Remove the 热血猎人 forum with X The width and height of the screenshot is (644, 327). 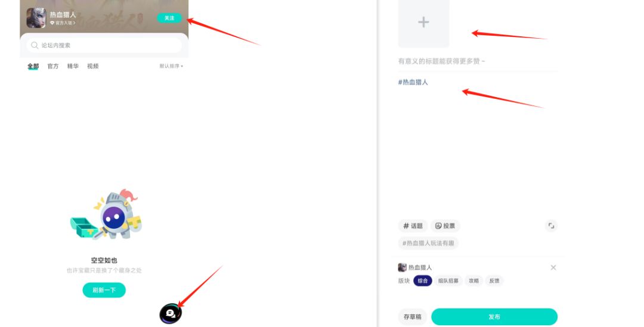553,267
